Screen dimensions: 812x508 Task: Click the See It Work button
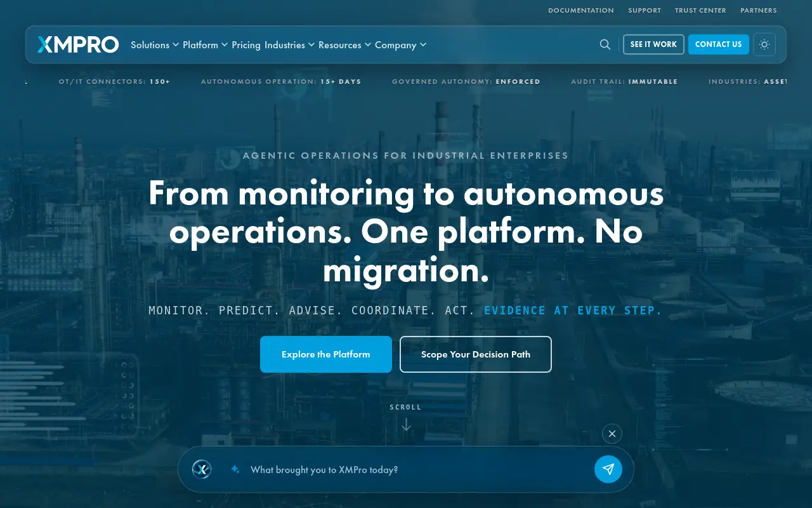click(653, 44)
